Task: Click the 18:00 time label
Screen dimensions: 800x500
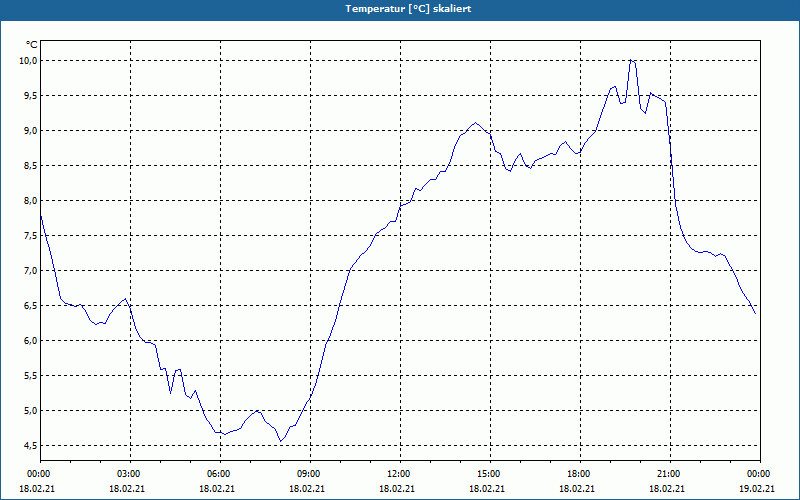Action: pos(581,474)
